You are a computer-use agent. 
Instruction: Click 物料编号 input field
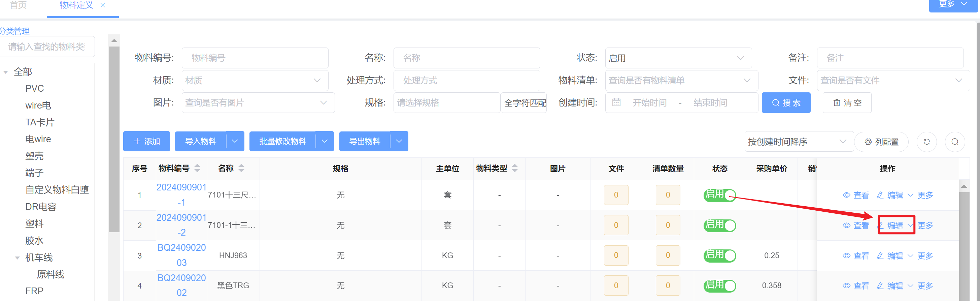click(255, 58)
